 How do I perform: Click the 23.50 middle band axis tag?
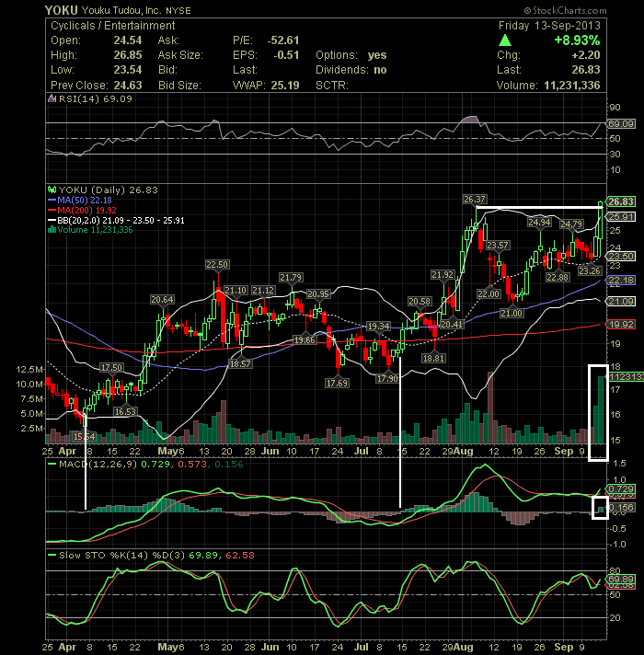[621, 257]
